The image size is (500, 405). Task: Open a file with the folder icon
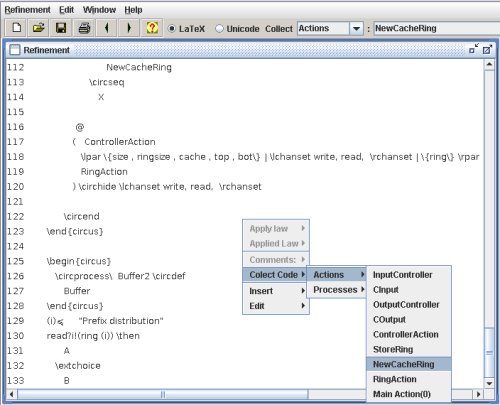coord(39,28)
